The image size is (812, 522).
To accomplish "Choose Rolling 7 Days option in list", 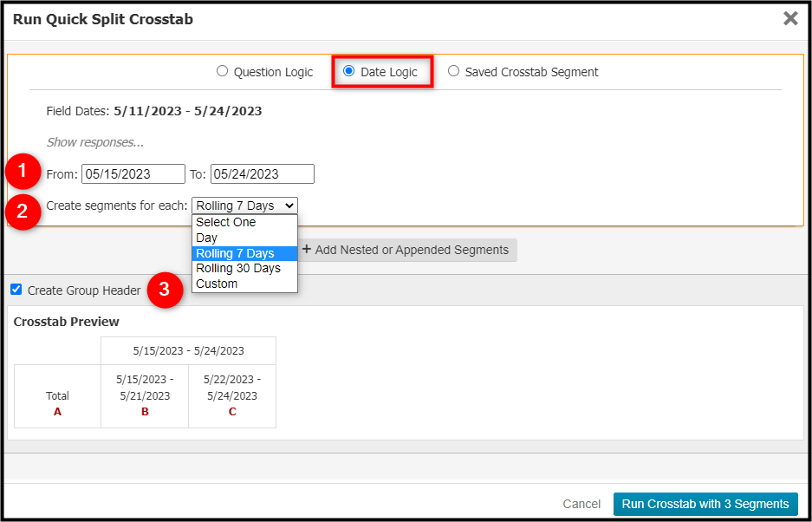I will pyautogui.click(x=244, y=253).
